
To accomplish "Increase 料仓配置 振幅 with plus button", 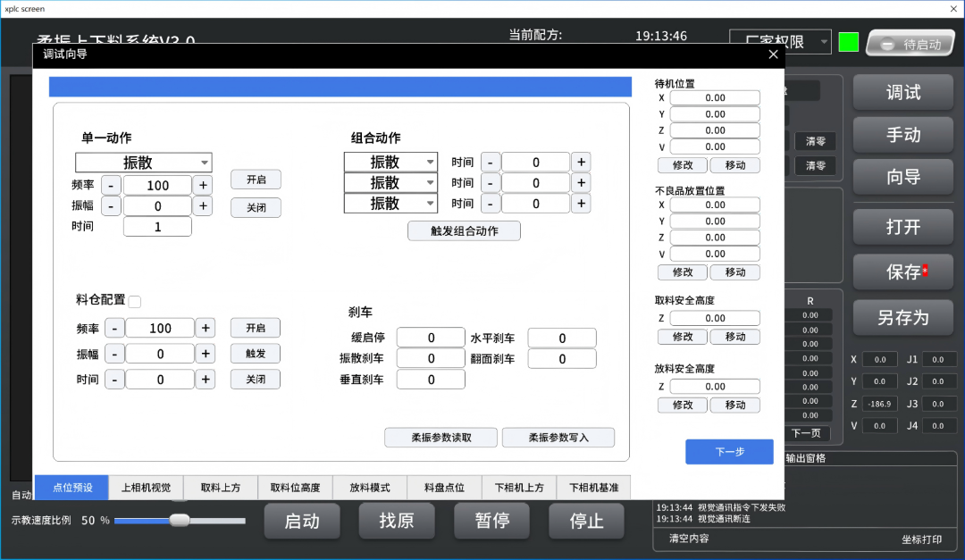I will 206,354.
